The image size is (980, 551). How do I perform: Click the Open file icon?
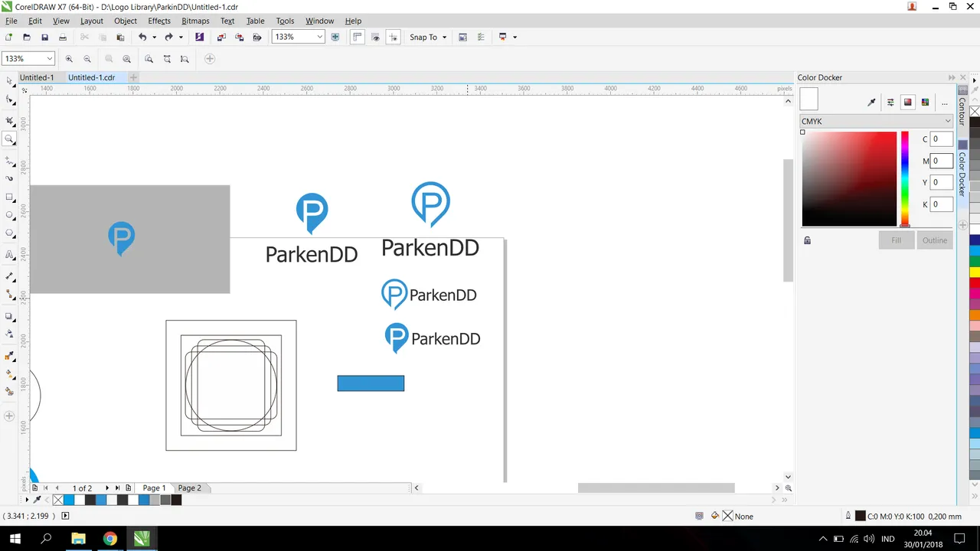[27, 37]
